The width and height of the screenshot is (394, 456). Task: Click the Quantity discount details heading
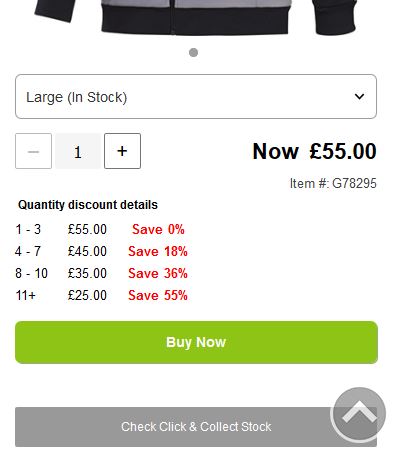coord(88,205)
